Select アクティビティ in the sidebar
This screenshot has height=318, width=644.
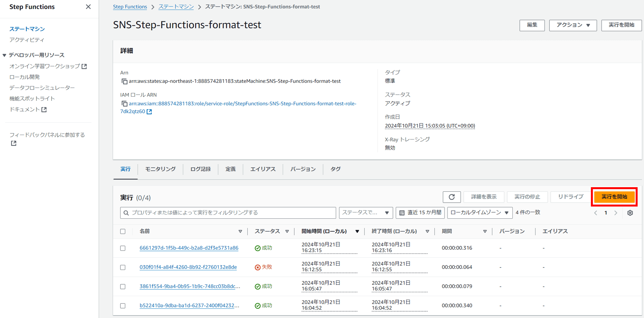click(x=27, y=40)
